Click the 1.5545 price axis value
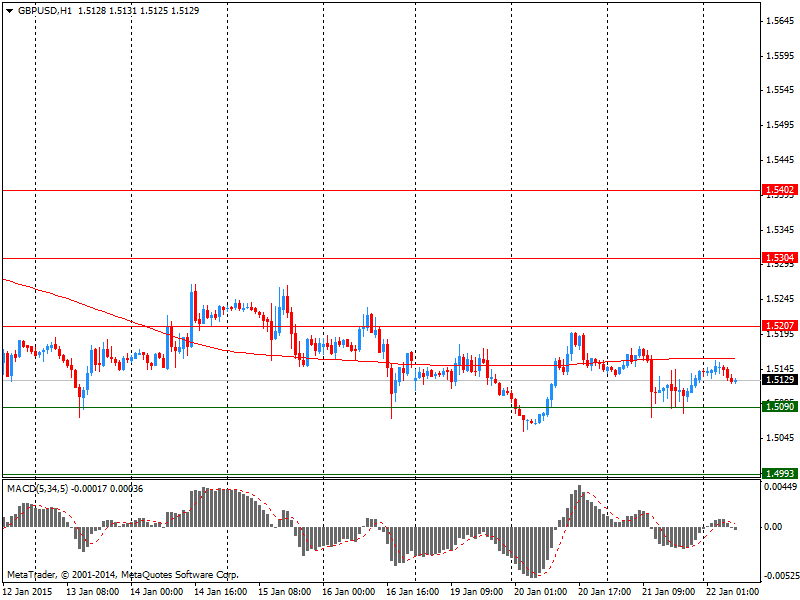Image resolution: width=800 pixels, height=600 pixels. pyautogui.click(x=780, y=90)
